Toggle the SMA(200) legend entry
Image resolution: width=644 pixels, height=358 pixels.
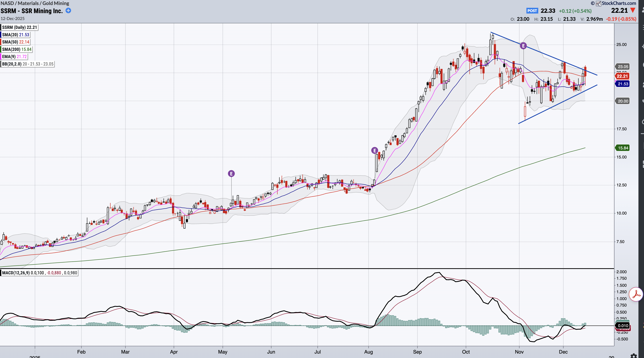tap(17, 49)
